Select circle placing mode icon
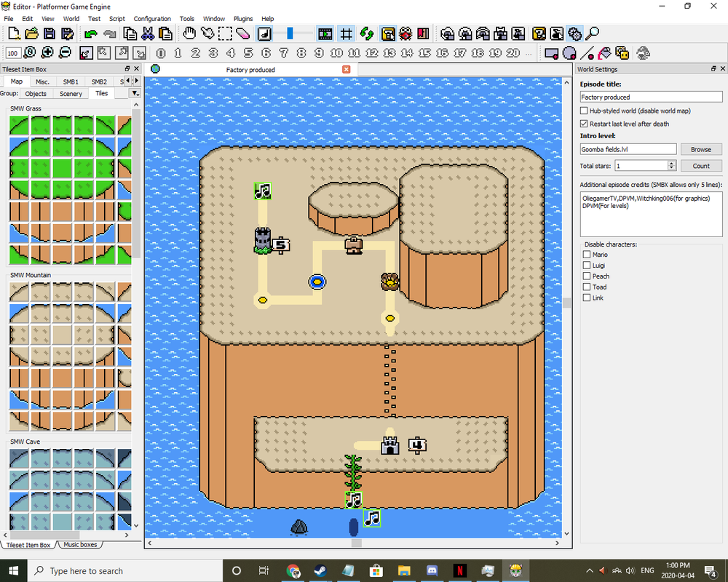This screenshot has width=728, height=582. coord(569,53)
